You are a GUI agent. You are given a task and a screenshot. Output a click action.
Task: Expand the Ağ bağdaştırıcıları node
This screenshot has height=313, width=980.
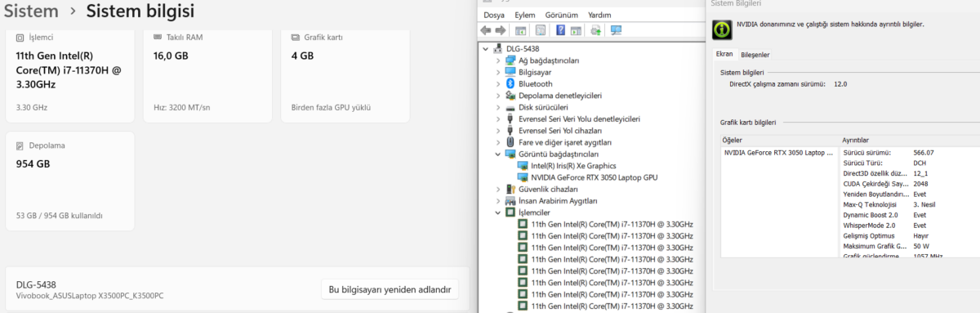click(x=499, y=60)
